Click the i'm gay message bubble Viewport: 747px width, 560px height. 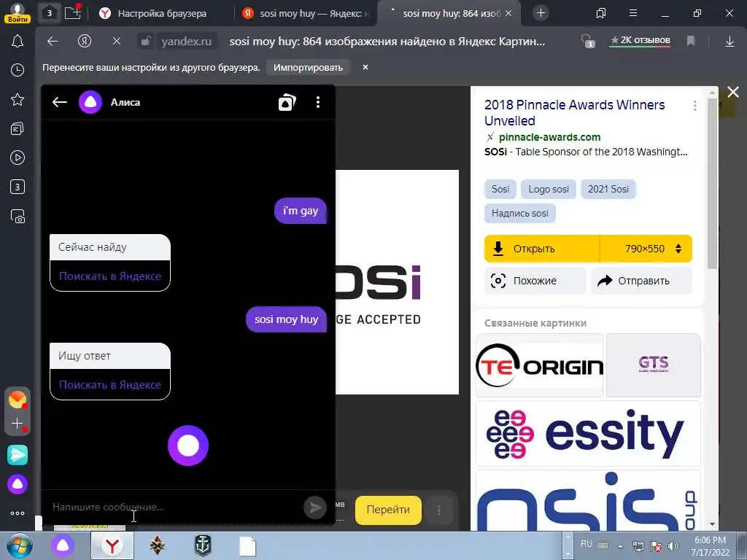(x=301, y=211)
